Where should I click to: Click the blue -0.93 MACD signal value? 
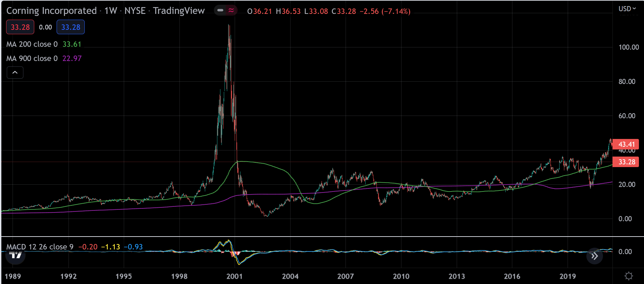click(x=133, y=247)
